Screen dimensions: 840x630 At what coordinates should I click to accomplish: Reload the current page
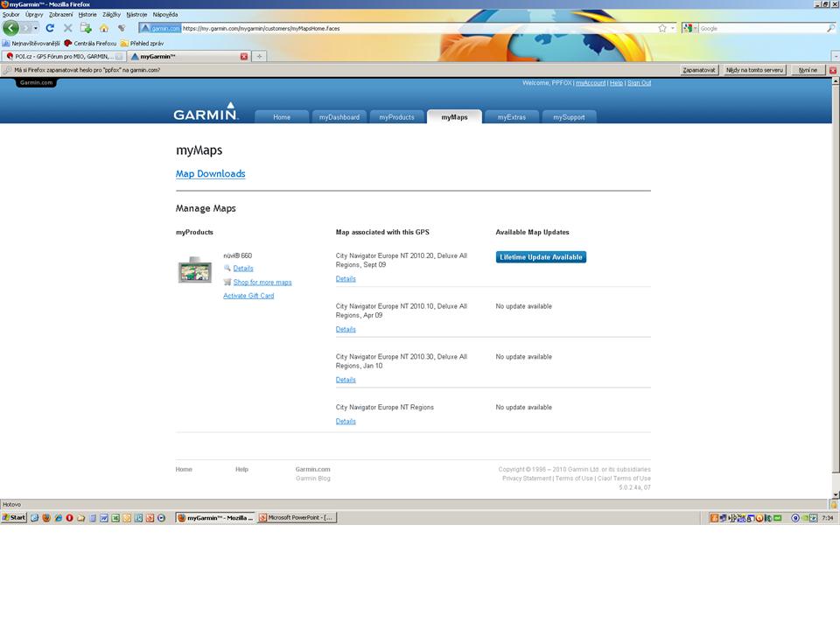click(50, 28)
